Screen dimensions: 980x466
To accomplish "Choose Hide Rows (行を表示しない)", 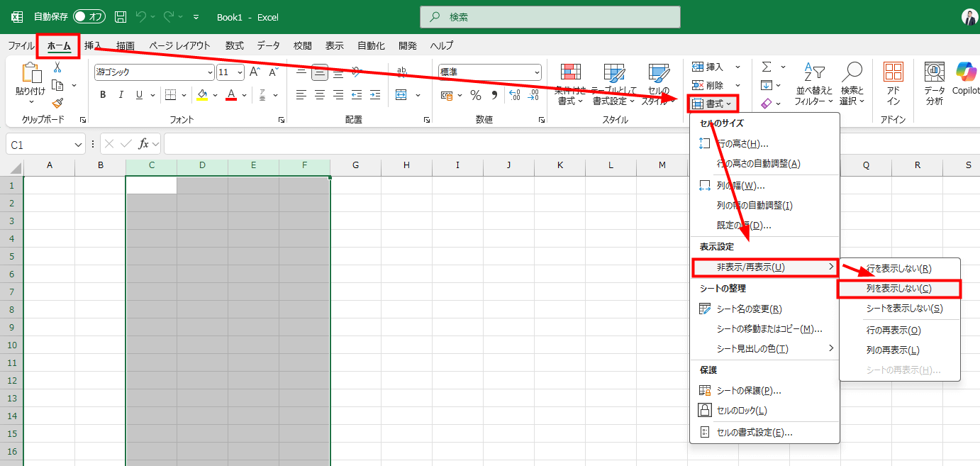I will (x=899, y=269).
